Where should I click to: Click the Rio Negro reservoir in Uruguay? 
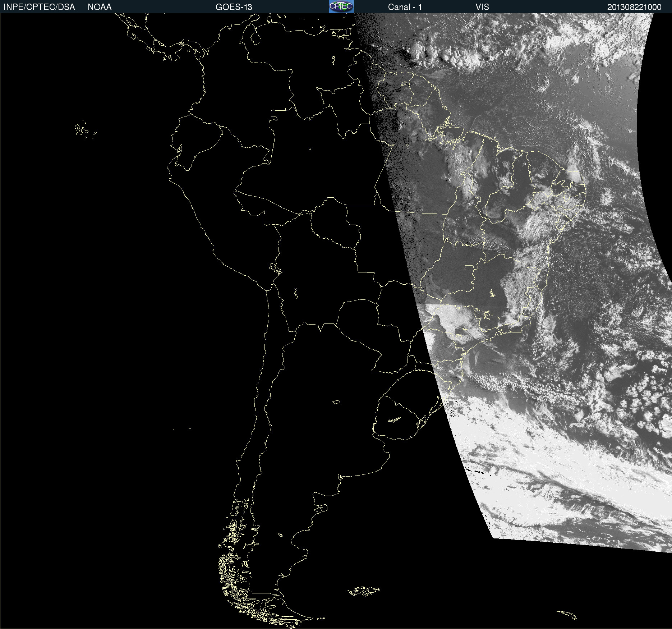point(394,419)
